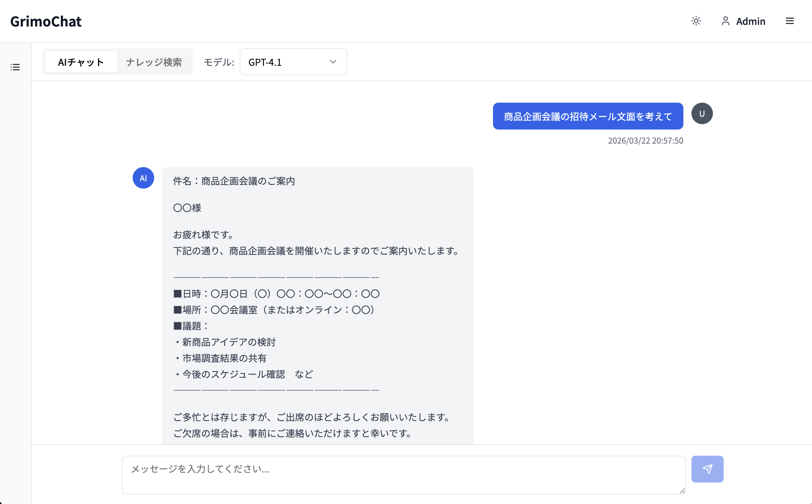Open the chat list sidebar icon
The width and height of the screenshot is (812, 504).
(15, 67)
